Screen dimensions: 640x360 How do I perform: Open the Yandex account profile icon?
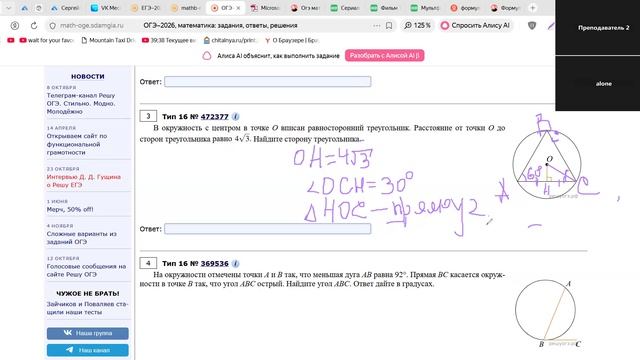pyautogui.click(x=15, y=25)
